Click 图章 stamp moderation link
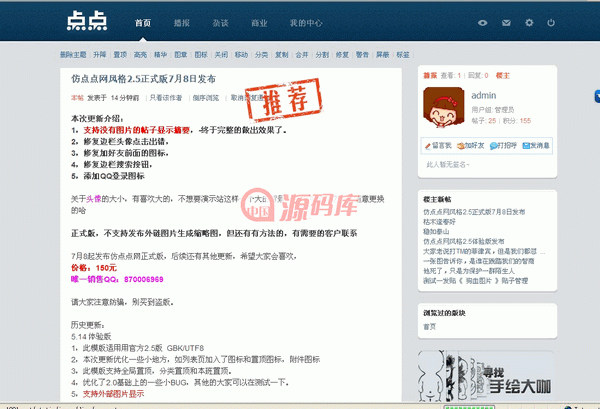The height and width of the screenshot is (409, 600). click(x=181, y=55)
